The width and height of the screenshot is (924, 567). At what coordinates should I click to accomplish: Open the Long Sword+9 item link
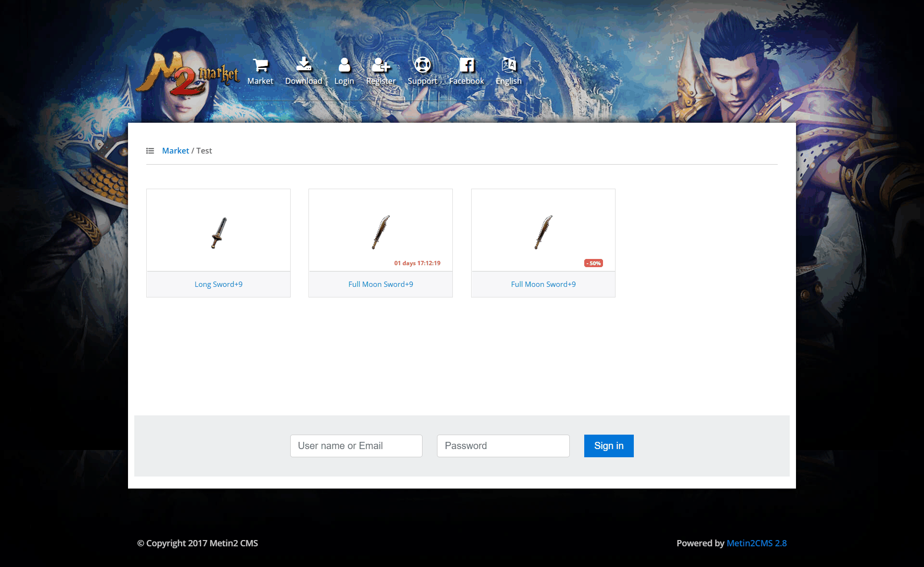tap(218, 284)
